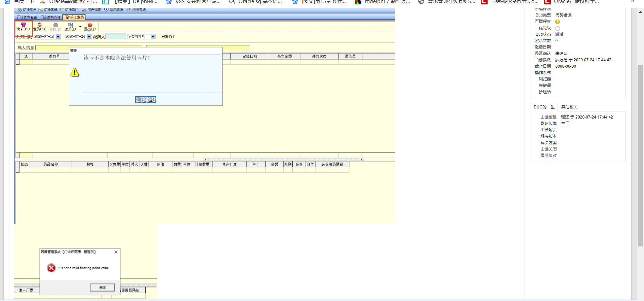Click the 处方号 column header
Image resolution: width=644 pixels, height=301 pixels.
point(54,56)
